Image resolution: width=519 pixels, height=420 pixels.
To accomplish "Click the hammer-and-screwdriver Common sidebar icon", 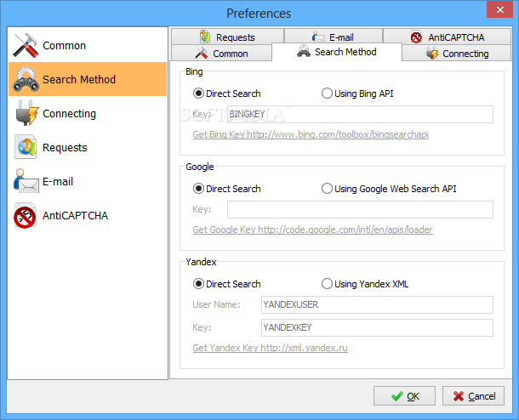I will tap(26, 45).
